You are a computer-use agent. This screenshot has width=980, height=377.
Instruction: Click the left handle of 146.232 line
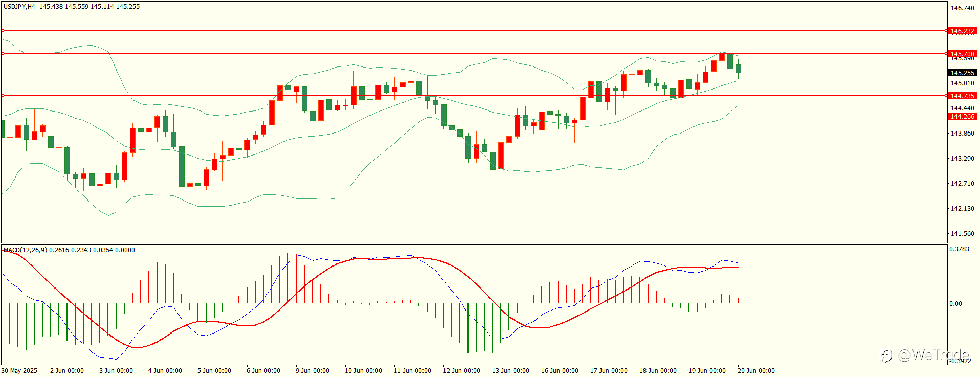click(2, 31)
